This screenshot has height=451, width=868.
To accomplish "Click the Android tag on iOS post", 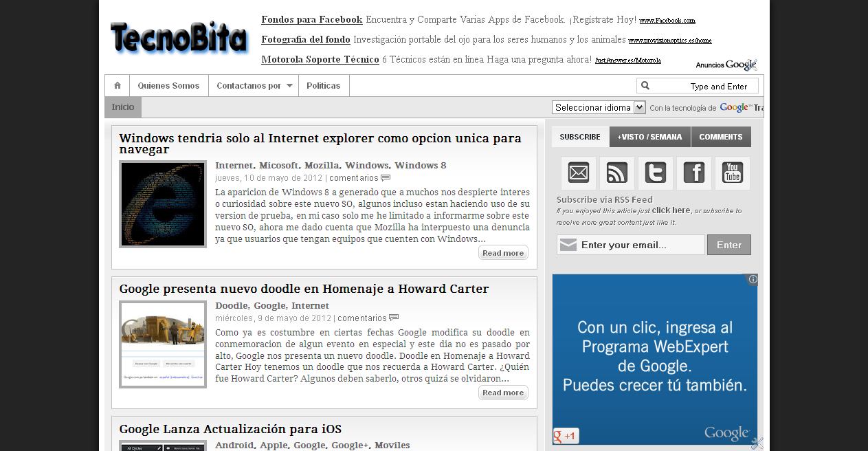I will pyautogui.click(x=234, y=445).
